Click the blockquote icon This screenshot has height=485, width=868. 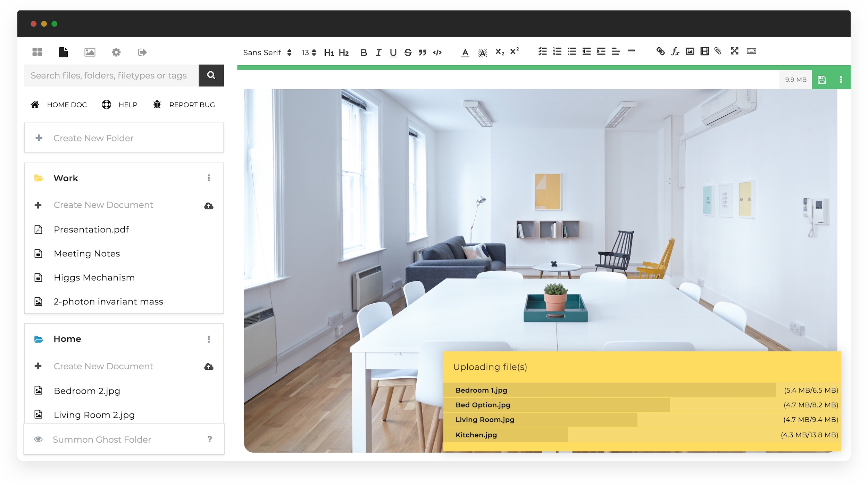423,52
